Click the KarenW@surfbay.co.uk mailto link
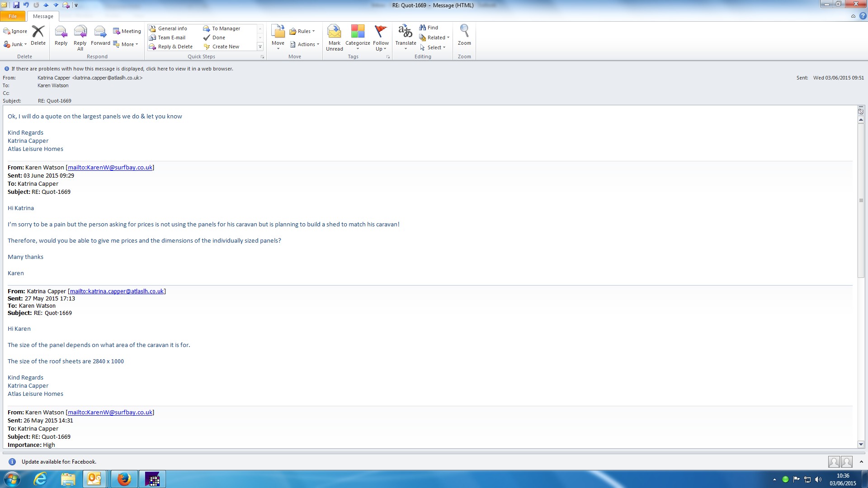Screen dimensions: 868x488 110,167
